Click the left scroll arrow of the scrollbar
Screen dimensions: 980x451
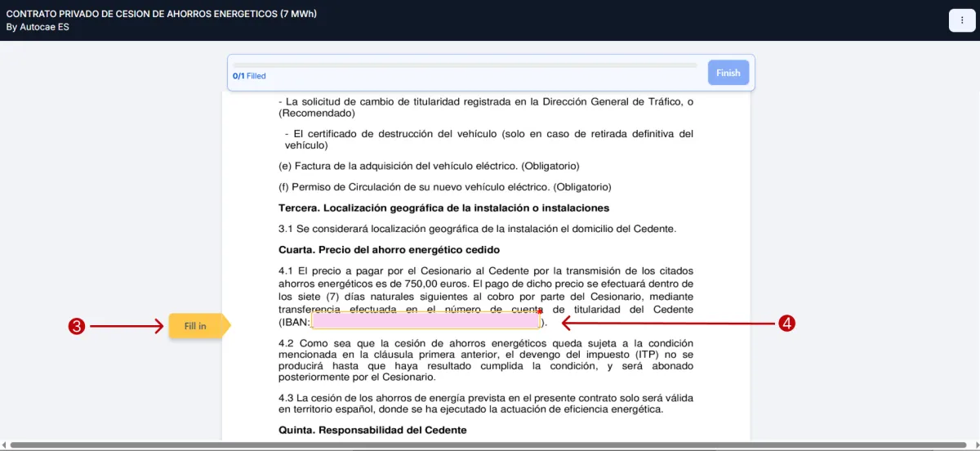tap(4, 445)
